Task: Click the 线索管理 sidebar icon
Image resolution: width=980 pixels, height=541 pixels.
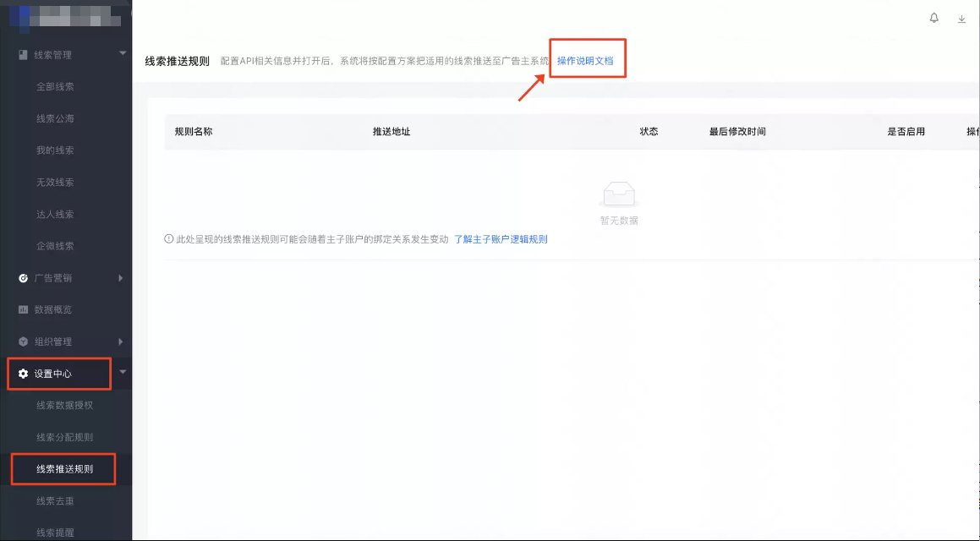Action: click(x=23, y=55)
